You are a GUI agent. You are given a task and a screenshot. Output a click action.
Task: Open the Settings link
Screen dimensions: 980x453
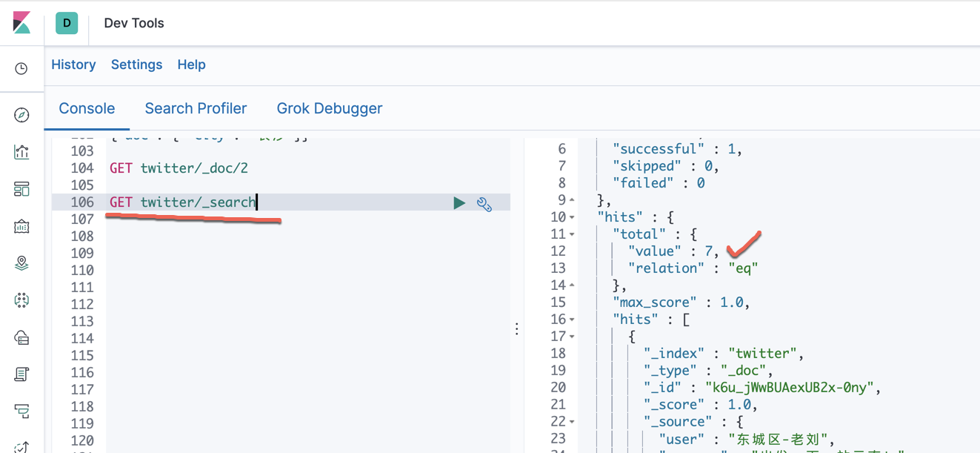click(136, 65)
